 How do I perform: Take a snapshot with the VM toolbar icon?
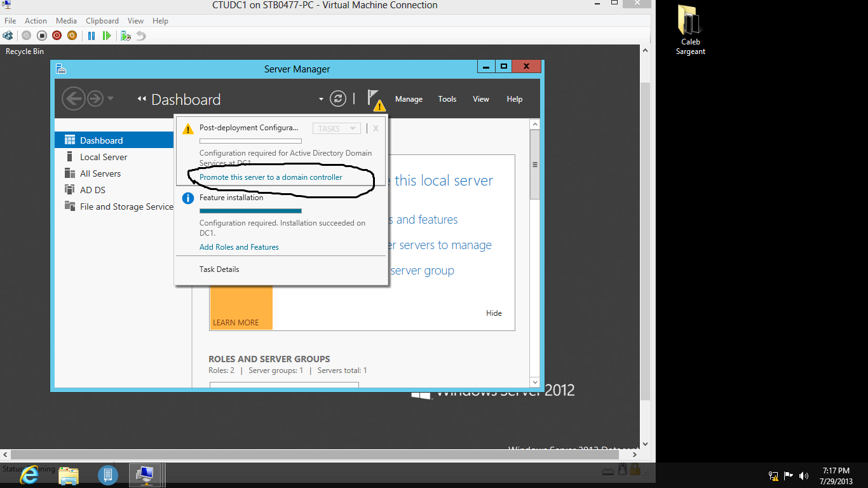coord(126,36)
